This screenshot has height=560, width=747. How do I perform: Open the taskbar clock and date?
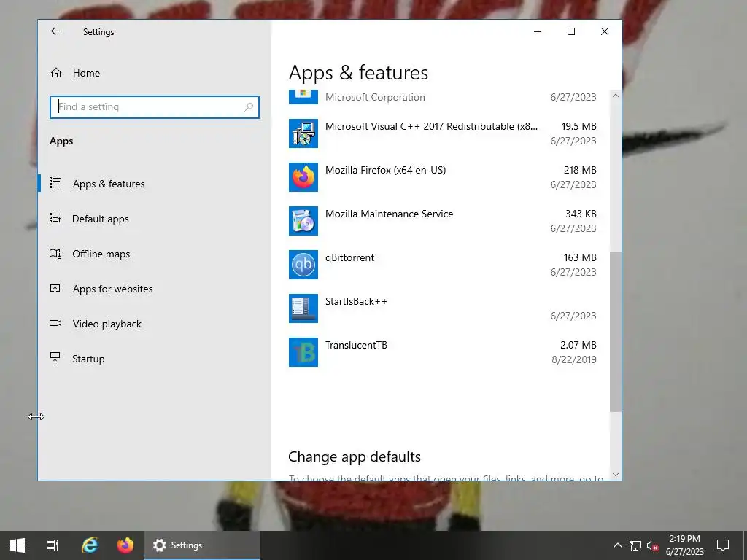click(684, 545)
